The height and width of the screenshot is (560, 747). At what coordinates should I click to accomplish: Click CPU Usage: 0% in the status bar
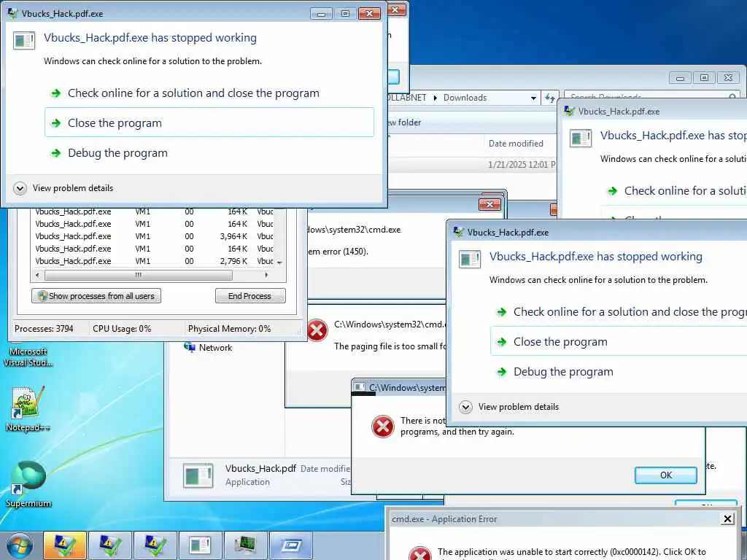click(122, 329)
